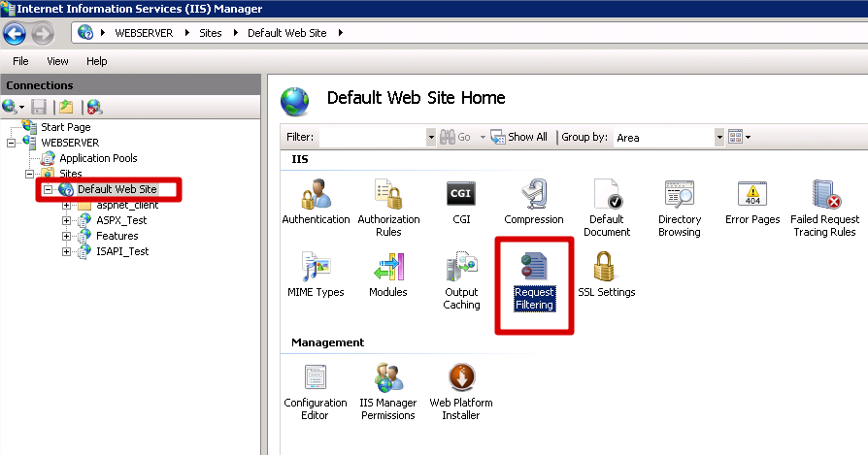Open the Modules feature
The height and width of the screenshot is (455, 868).
click(x=388, y=275)
